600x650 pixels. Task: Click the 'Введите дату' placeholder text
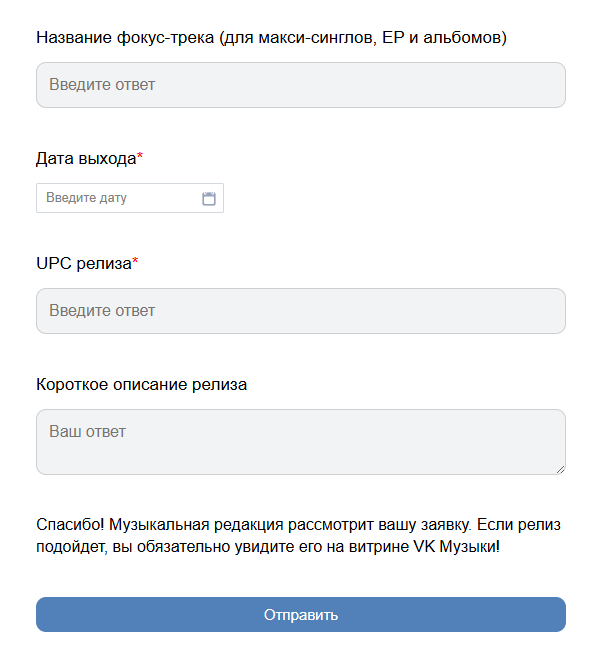coord(87,198)
